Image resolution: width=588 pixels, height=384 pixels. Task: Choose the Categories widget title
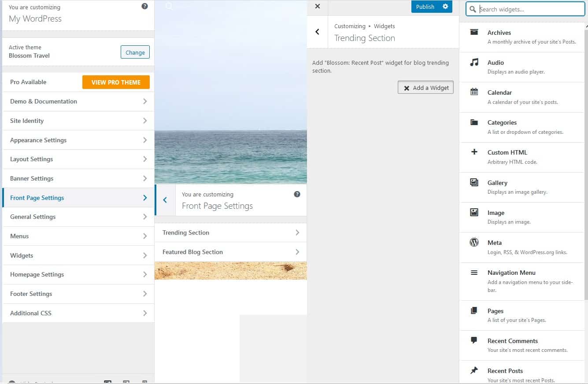pos(502,122)
